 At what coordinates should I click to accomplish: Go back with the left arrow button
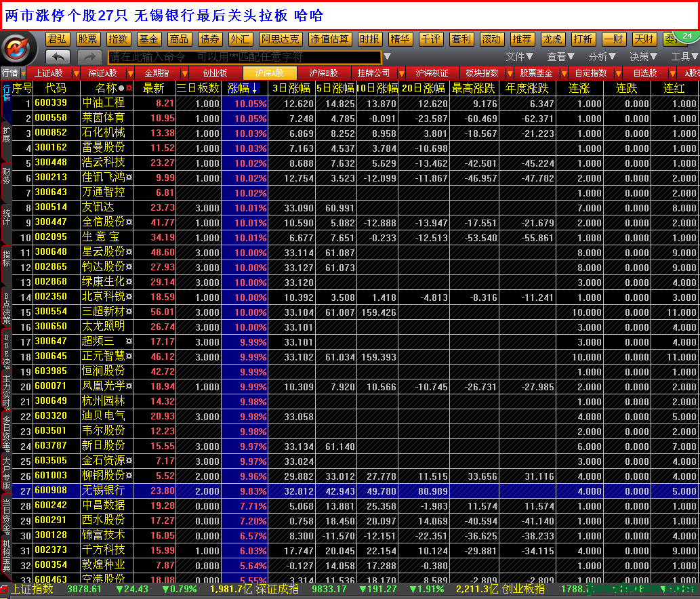(58, 57)
